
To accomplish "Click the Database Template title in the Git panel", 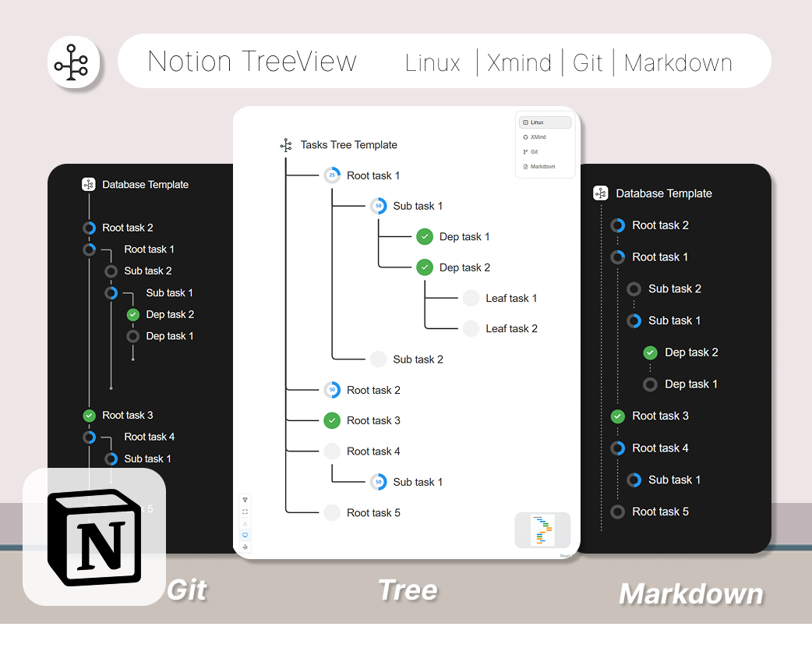I will pos(145,185).
